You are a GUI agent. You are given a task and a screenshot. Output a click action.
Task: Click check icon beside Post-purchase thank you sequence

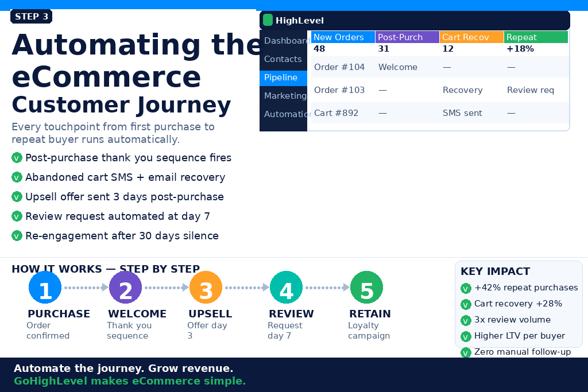(17, 158)
